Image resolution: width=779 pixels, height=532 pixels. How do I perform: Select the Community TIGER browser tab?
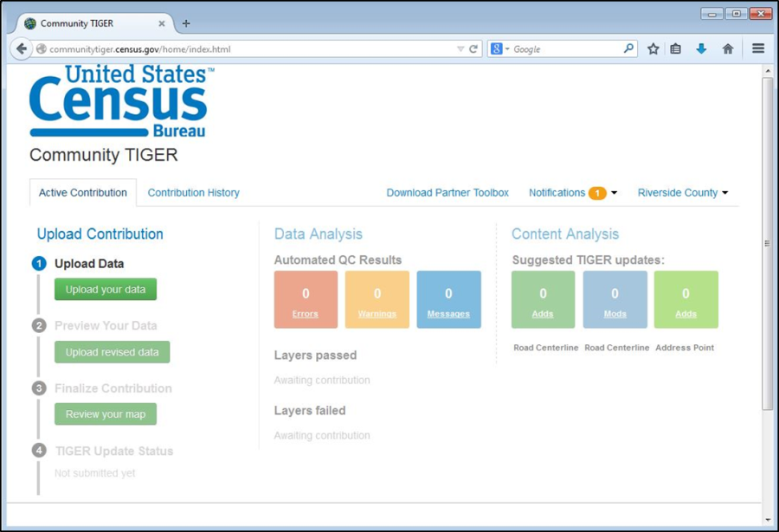pyautogui.click(x=94, y=23)
